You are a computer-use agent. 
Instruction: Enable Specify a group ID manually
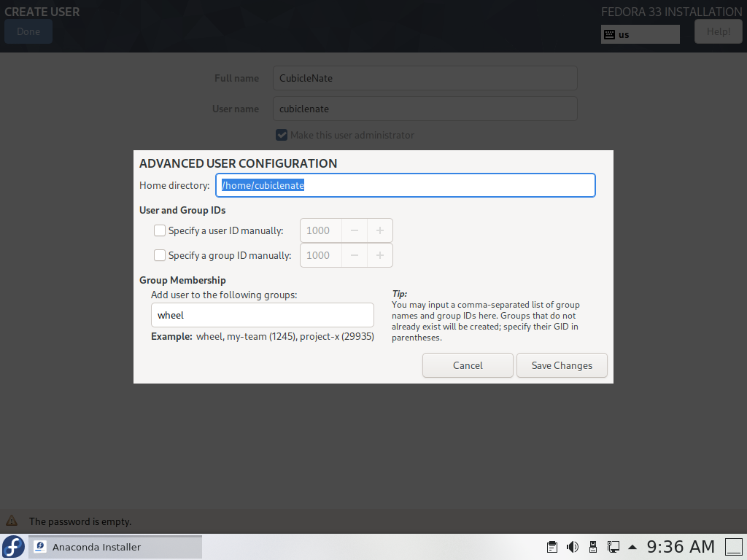(x=159, y=254)
